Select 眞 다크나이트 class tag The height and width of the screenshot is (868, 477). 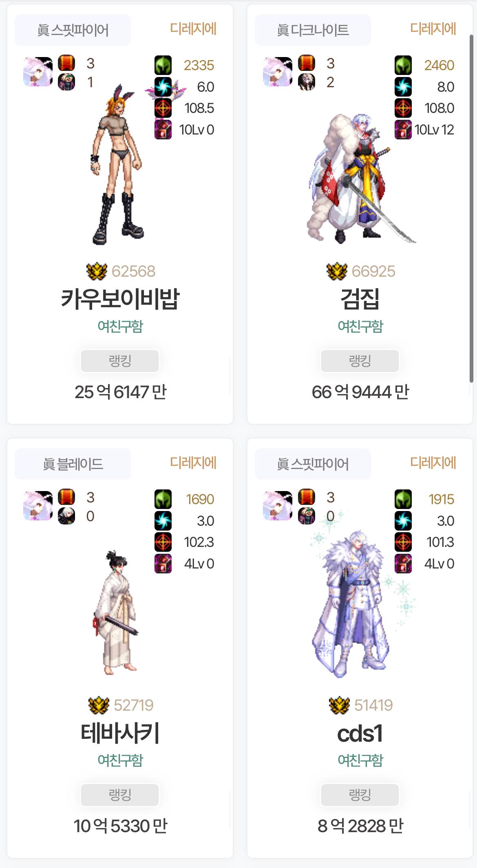(313, 30)
